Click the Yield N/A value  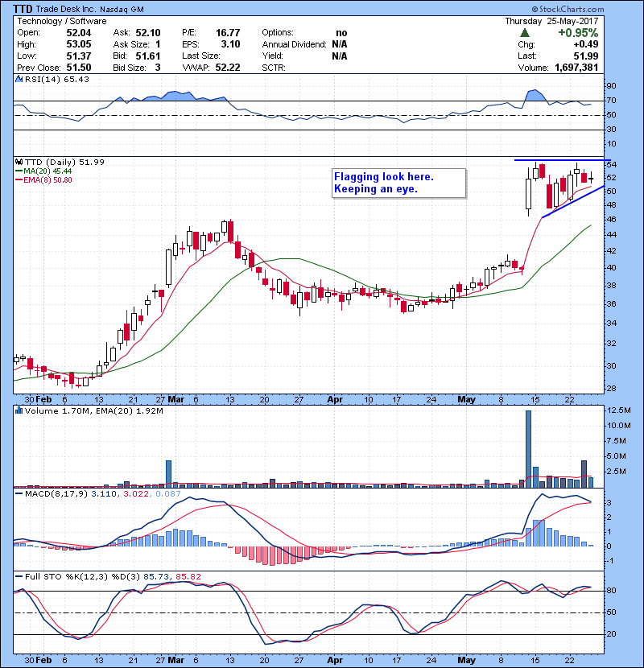(339, 56)
